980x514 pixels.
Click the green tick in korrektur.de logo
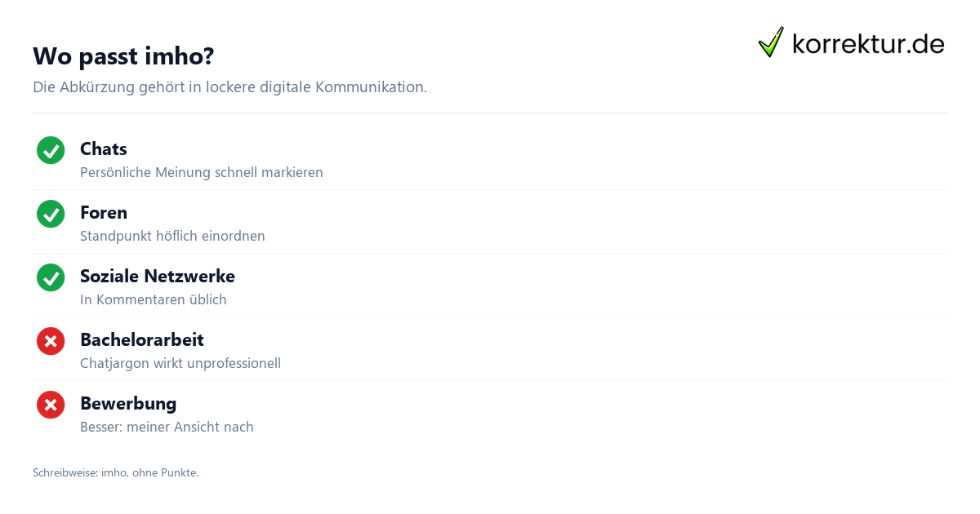pyautogui.click(x=771, y=42)
